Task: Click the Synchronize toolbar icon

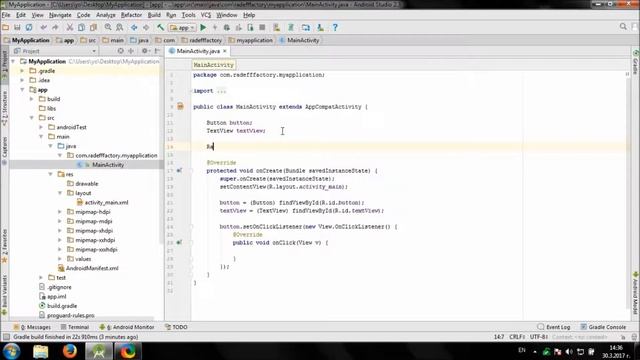Action: click(29, 27)
